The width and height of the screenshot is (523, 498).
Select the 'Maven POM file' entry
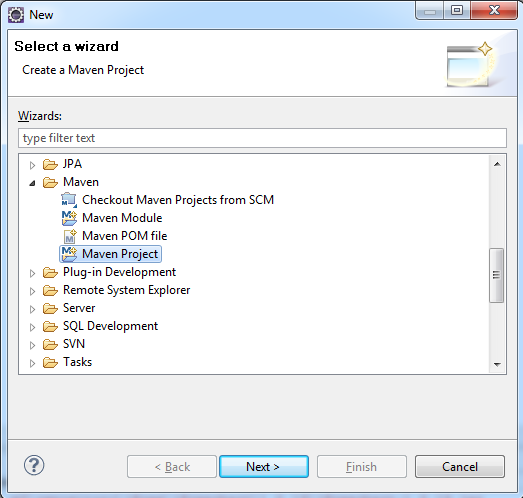point(124,236)
